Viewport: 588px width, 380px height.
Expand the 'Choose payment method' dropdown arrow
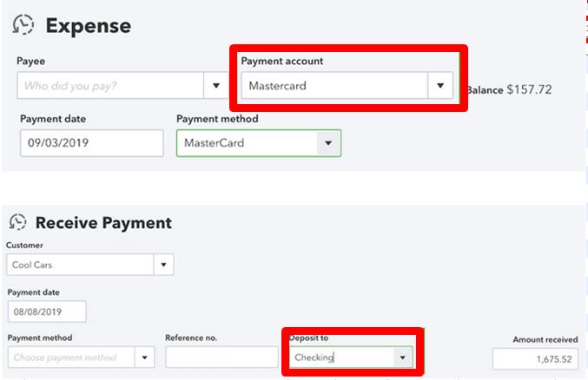coord(144,357)
